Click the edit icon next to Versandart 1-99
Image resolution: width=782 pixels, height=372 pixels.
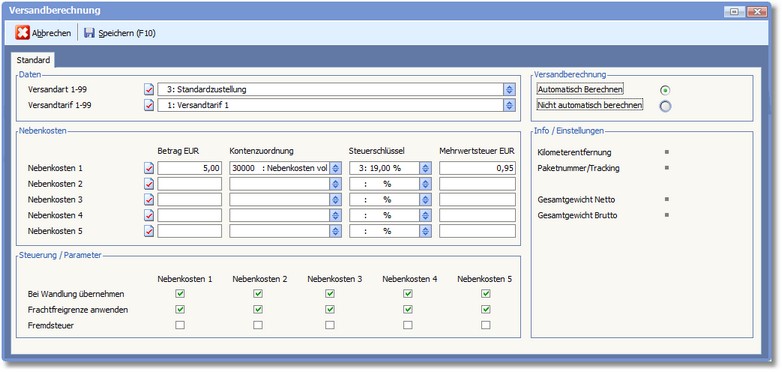click(149, 90)
